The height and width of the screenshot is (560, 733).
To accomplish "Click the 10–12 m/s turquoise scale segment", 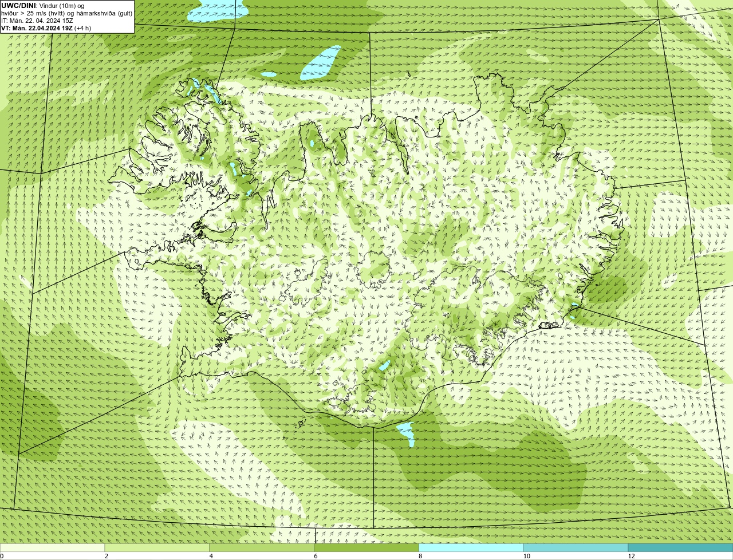I will point(576,548).
